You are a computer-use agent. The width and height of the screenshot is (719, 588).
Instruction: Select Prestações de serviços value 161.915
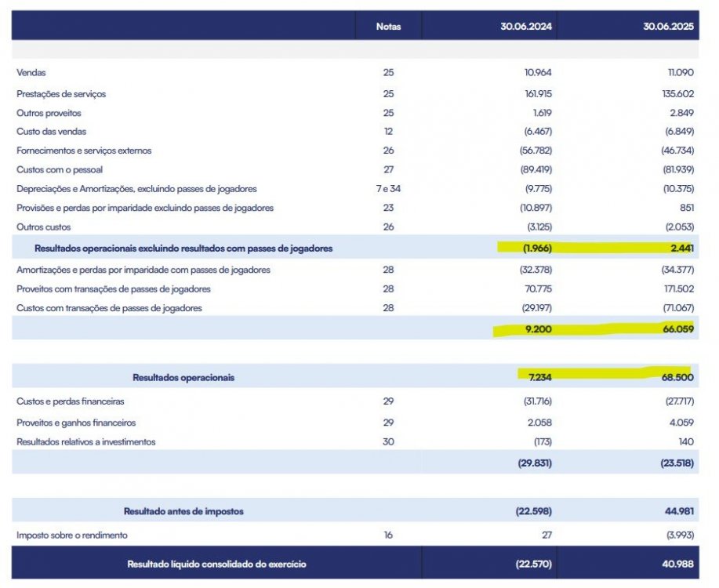click(x=539, y=94)
